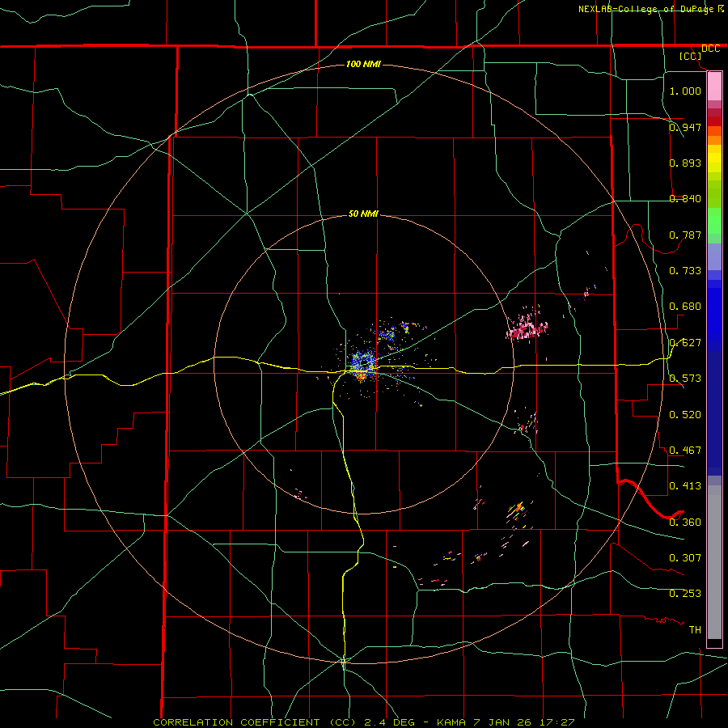The width and height of the screenshot is (728, 728).
Task: Click the 0.947 scale value
Action: tap(685, 127)
